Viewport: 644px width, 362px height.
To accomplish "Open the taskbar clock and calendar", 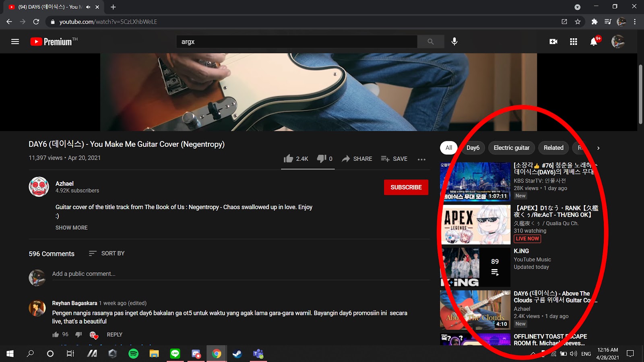I will pyautogui.click(x=608, y=354).
